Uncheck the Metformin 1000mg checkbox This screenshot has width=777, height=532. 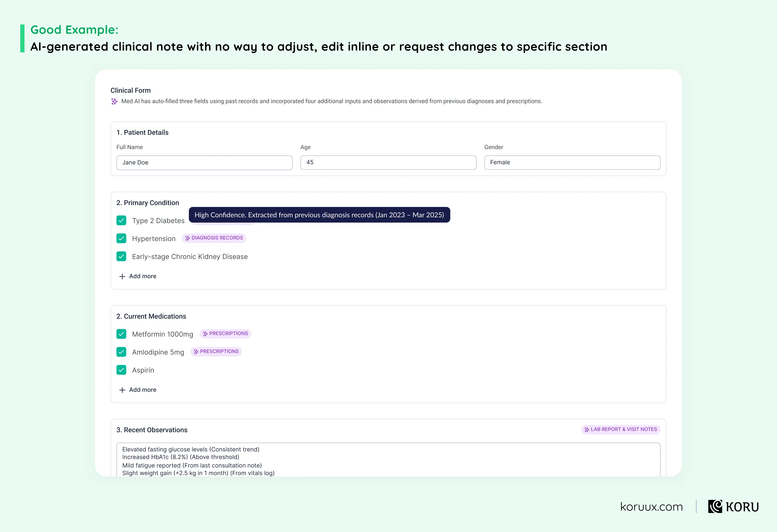tap(121, 334)
